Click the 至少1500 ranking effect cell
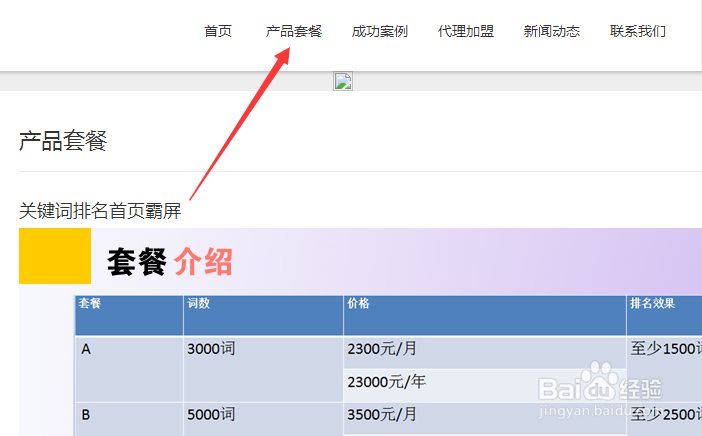 664,369
